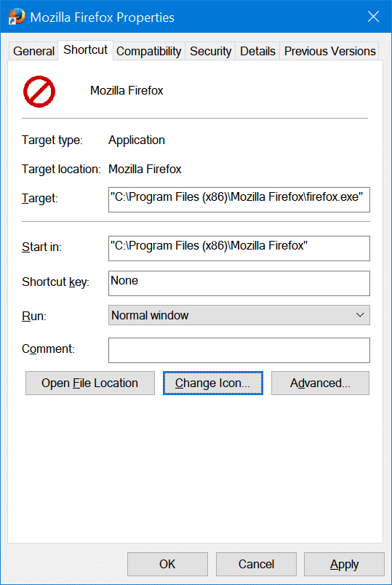
Task: Click the 'Mozilla Firefox' name beside the icon
Action: click(x=127, y=91)
